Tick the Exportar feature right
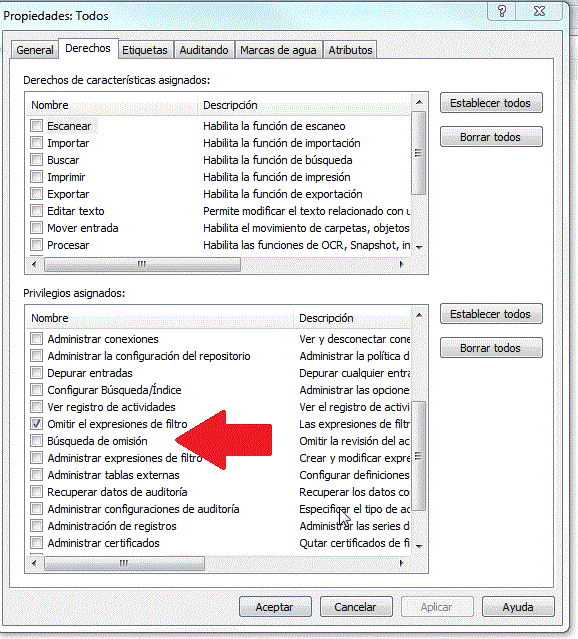This screenshot has width=578, height=639. [37, 194]
